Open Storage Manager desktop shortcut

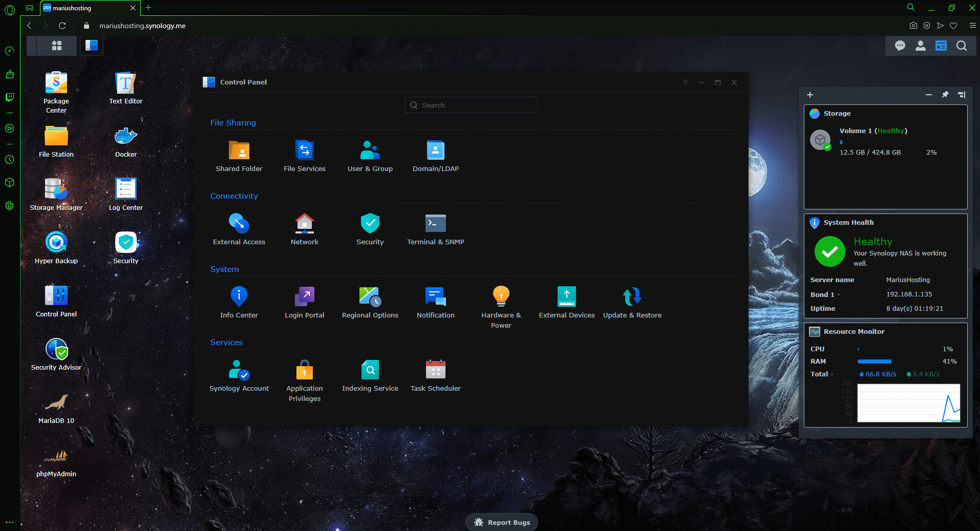tap(56, 195)
